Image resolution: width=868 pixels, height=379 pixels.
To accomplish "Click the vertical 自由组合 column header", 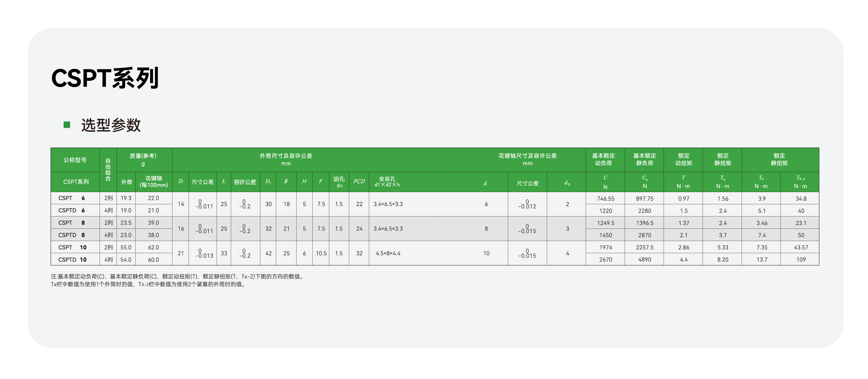I will coord(108,170).
